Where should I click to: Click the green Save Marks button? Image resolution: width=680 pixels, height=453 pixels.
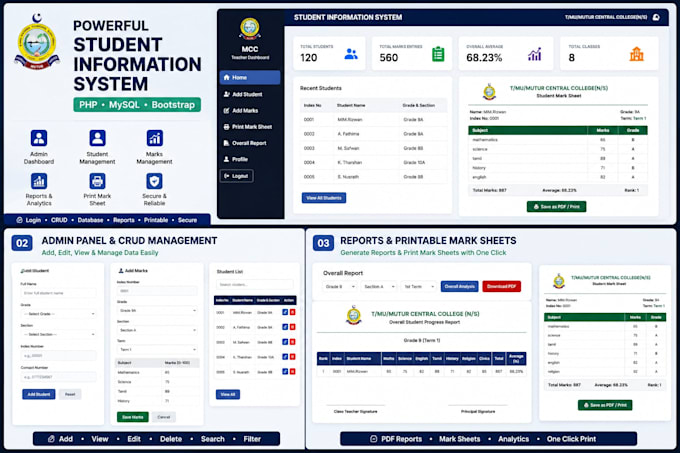[x=133, y=417]
